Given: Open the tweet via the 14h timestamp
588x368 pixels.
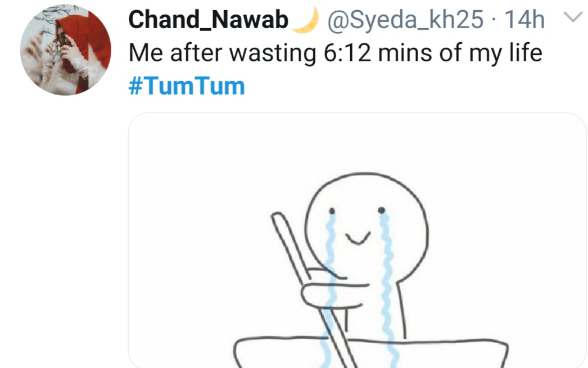Looking at the screenshot, I should [x=524, y=20].
